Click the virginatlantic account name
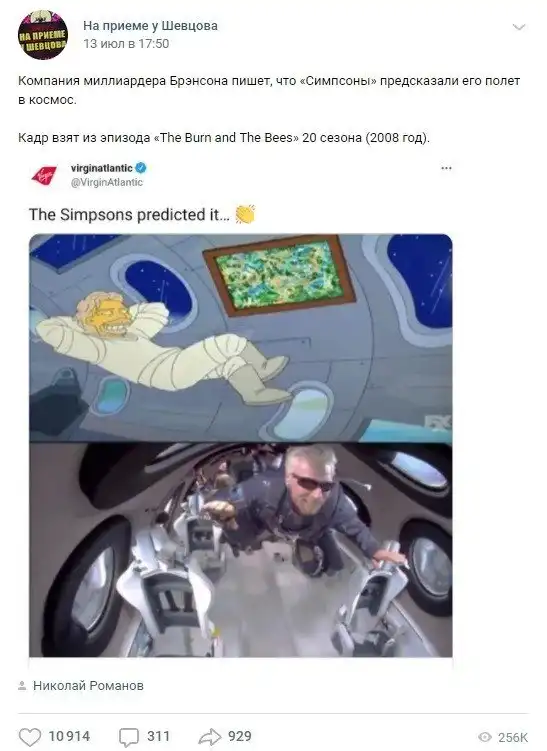The image size is (547, 751). (102, 168)
